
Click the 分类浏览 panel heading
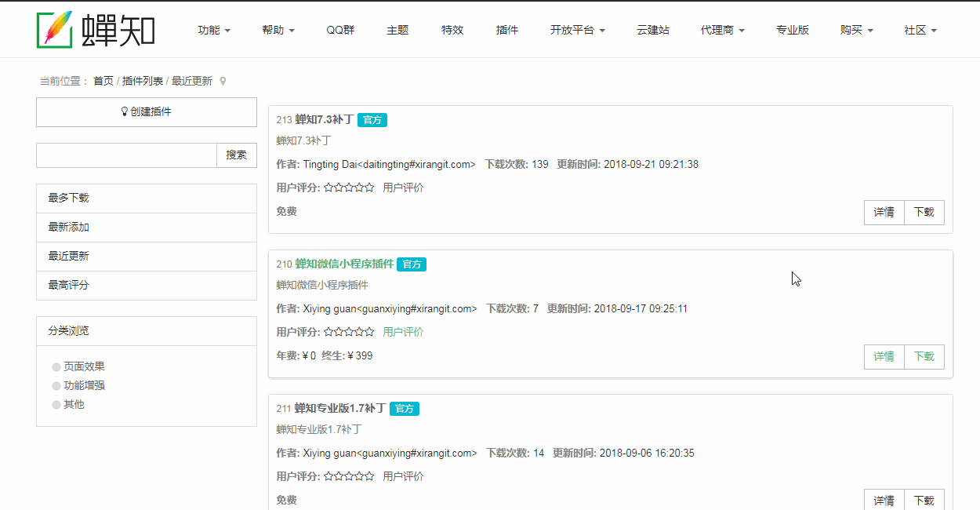pyautogui.click(x=147, y=331)
